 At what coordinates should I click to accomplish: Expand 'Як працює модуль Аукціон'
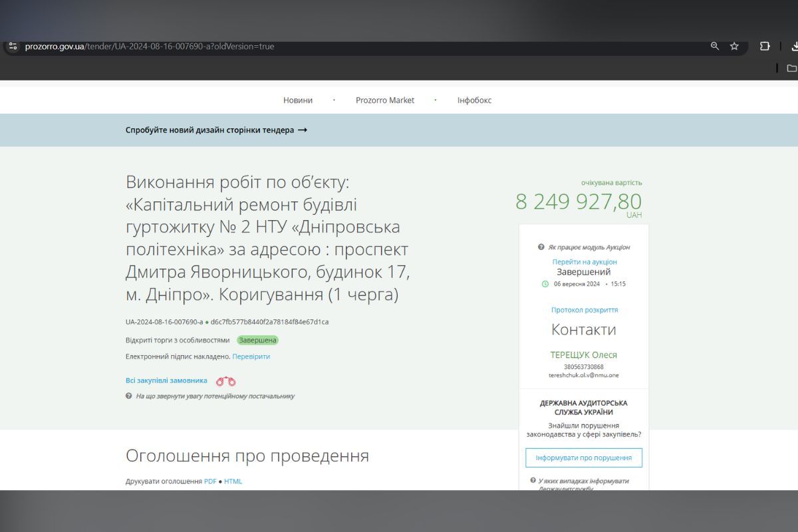[589, 247]
